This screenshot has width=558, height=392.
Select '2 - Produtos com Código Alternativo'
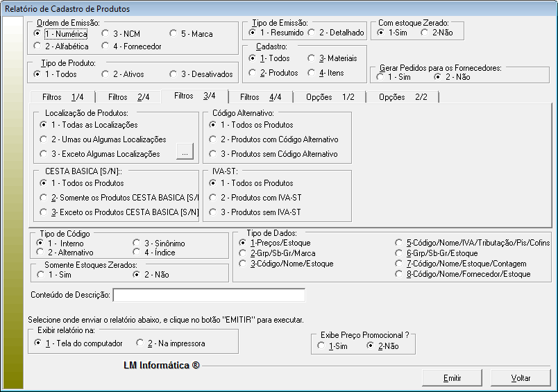click(x=214, y=139)
